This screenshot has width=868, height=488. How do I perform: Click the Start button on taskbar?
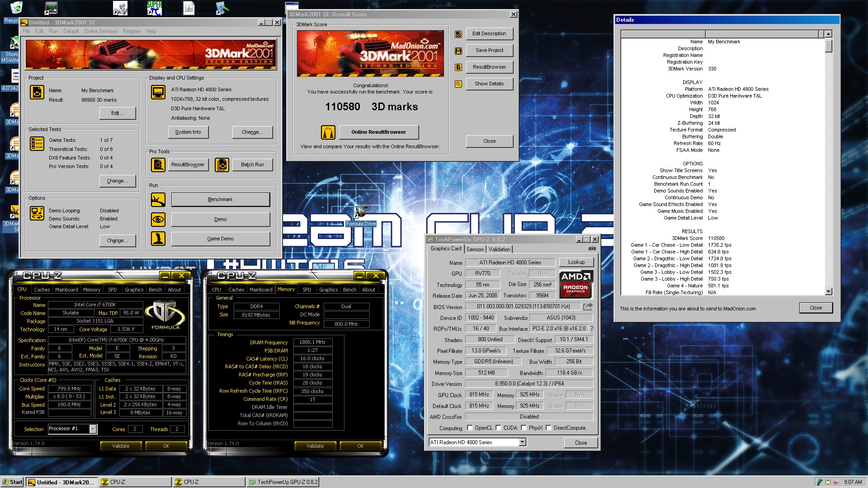pos(12,482)
